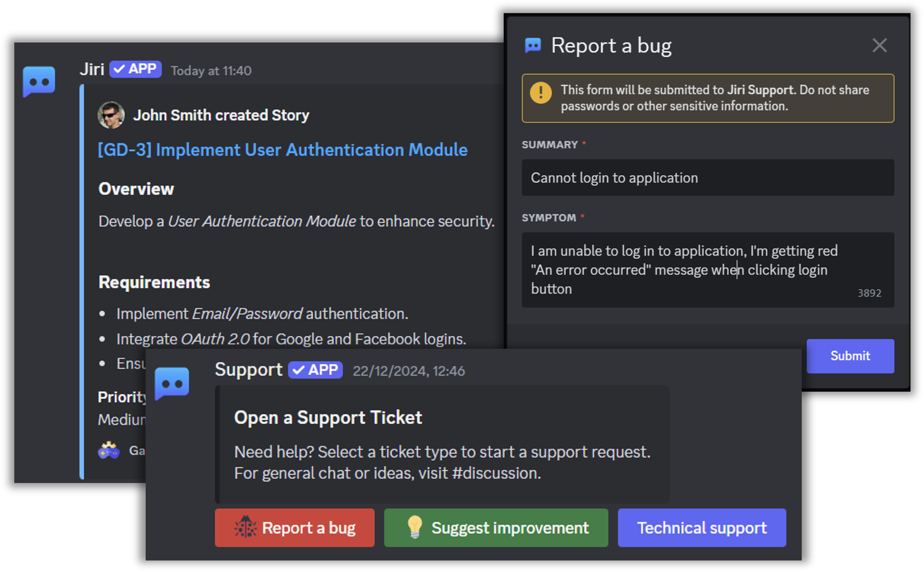Click the '22/12/2024, 12:46' timestamp
The image size is (924, 572).
pyautogui.click(x=409, y=371)
